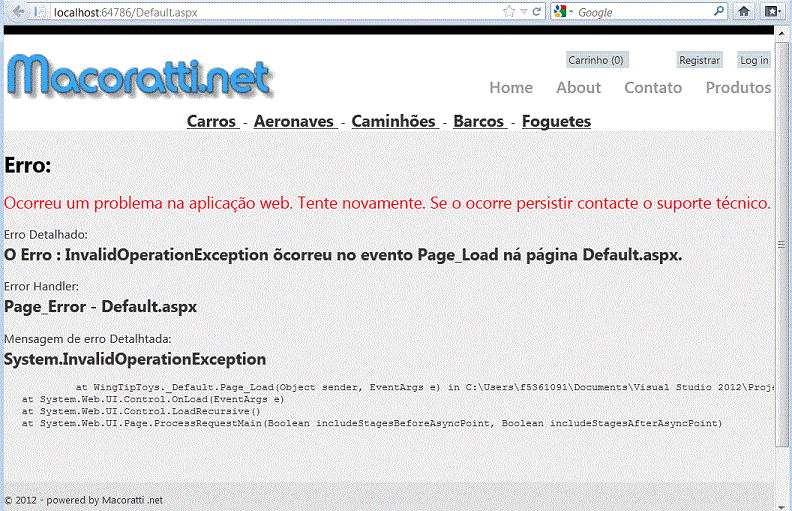Select the Foguetes category link

point(556,121)
